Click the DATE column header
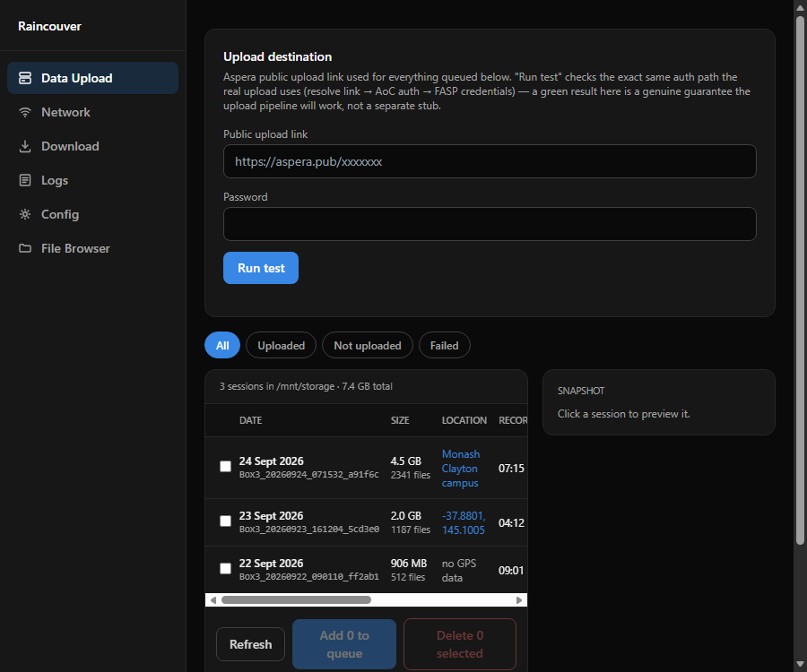Viewport: 807px width, 672px height. coord(251,420)
